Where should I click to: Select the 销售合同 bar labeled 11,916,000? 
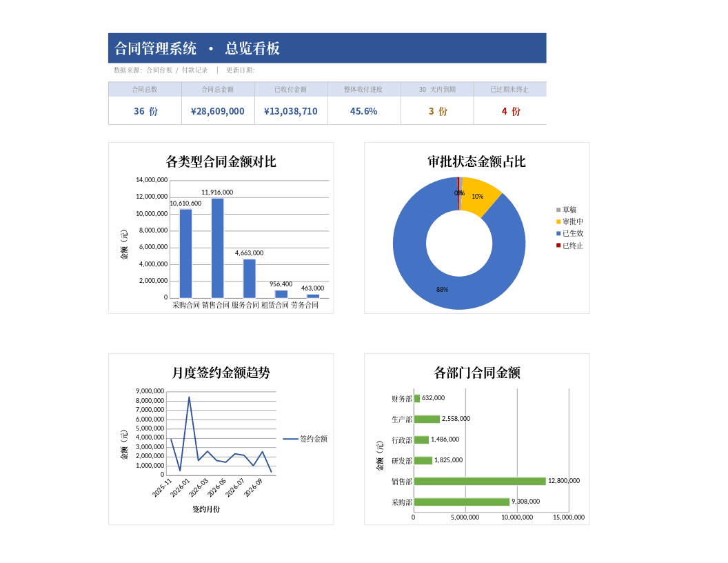click(x=217, y=248)
